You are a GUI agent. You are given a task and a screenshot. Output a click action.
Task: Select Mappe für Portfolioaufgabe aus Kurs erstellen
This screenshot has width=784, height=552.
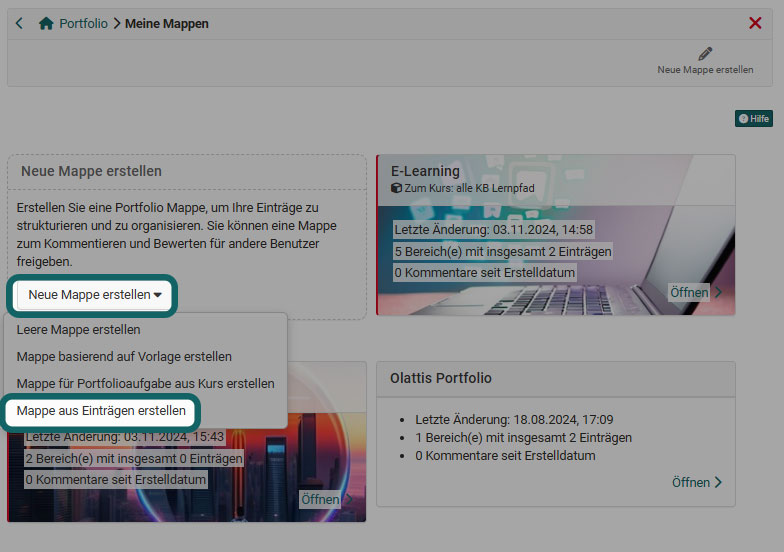145,383
